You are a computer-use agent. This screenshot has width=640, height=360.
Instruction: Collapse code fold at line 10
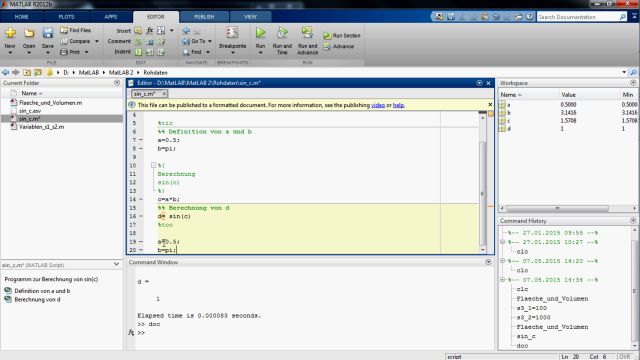tap(153, 165)
